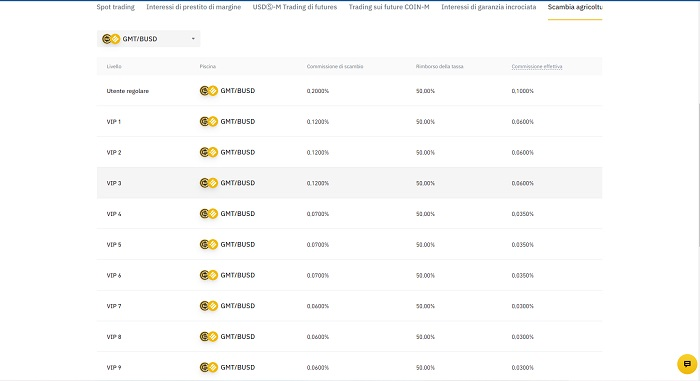Click GMT/BUSD coin icon in Utente regolare row
The height and width of the screenshot is (381, 700).
pyautogui.click(x=208, y=91)
